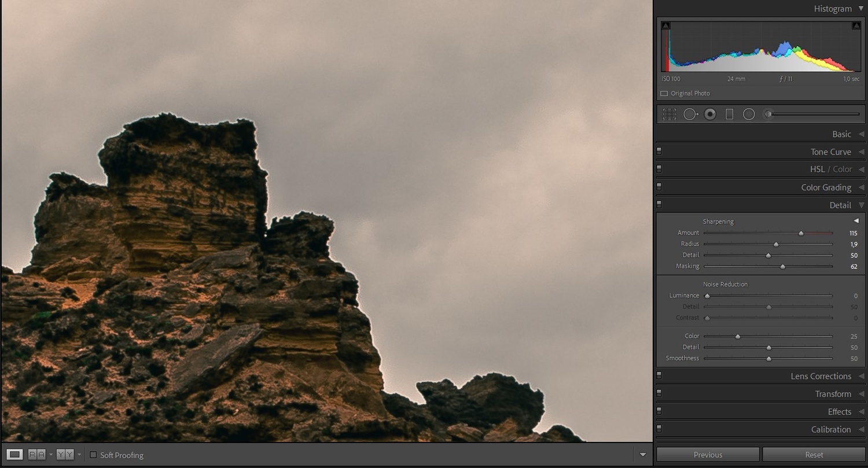This screenshot has height=468, width=868.
Task: Enable the Soft Proofing checkbox
Action: (x=93, y=455)
